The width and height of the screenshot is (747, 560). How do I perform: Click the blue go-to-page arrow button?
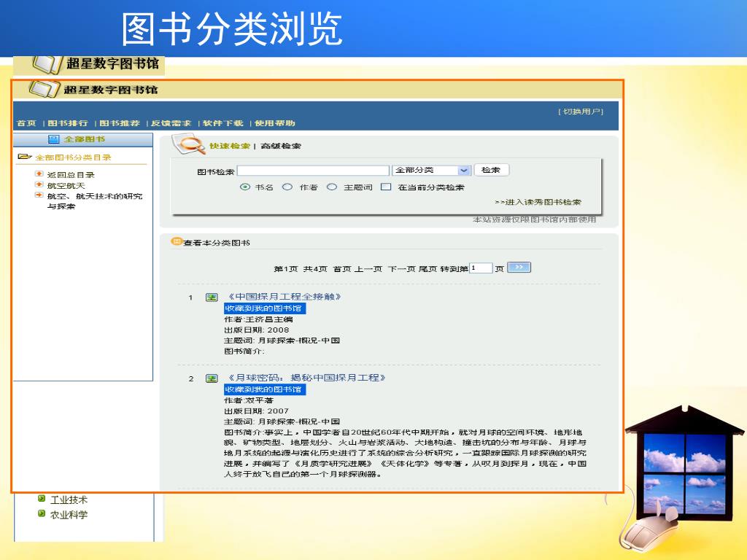point(519,267)
